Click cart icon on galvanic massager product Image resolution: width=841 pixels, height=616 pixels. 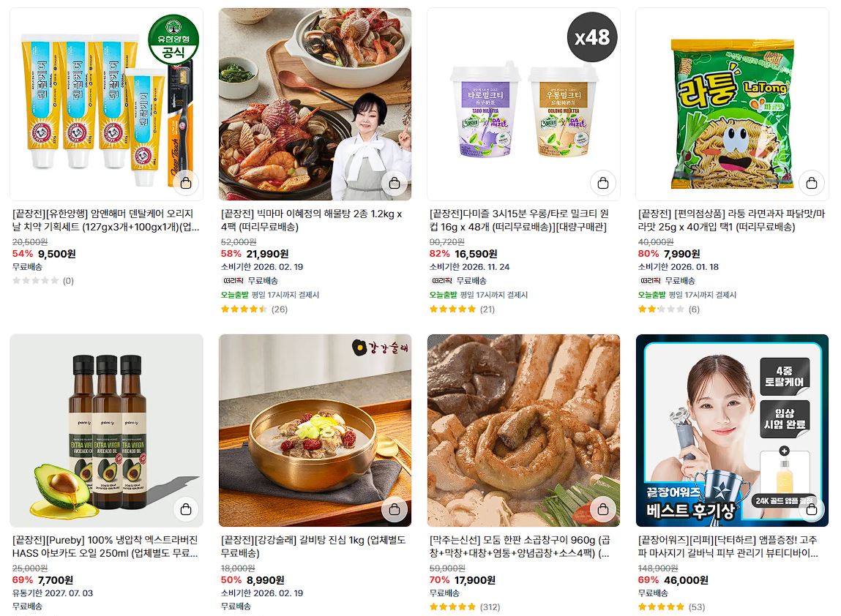pos(812,509)
